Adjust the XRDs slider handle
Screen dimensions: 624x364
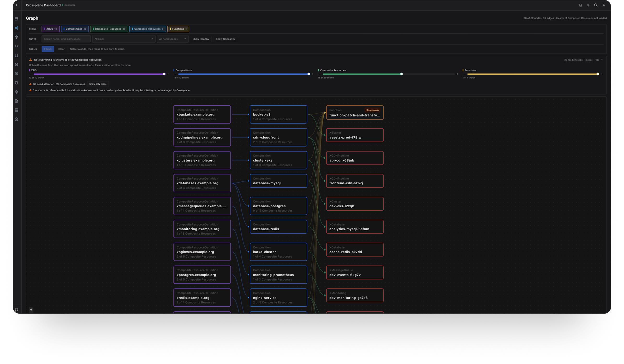click(x=164, y=74)
